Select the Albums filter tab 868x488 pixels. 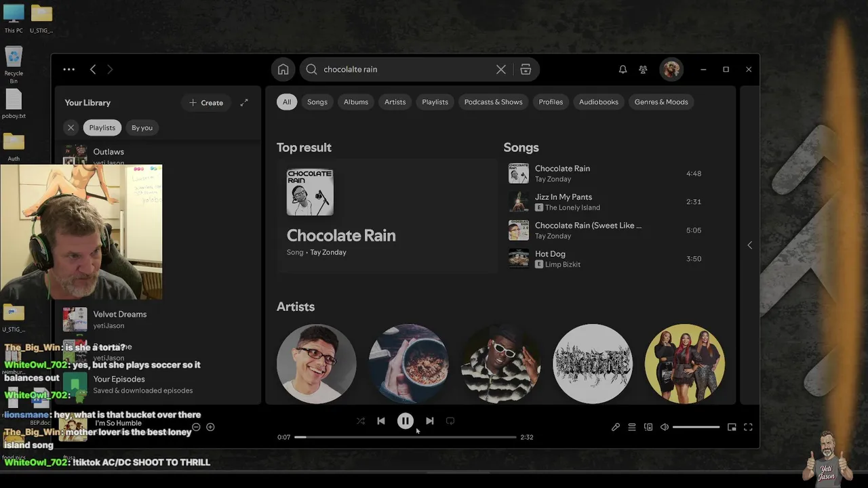(356, 102)
